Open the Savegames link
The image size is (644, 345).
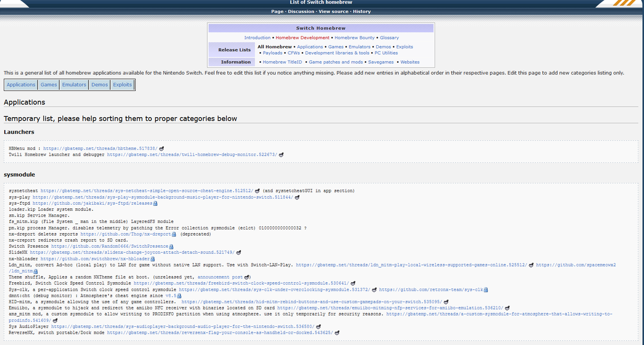381,62
